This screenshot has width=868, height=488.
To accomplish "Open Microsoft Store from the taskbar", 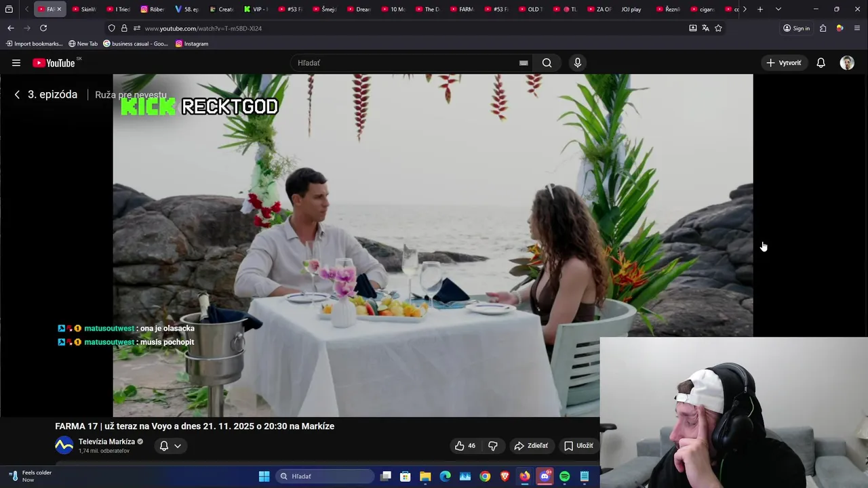I will 406,476.
